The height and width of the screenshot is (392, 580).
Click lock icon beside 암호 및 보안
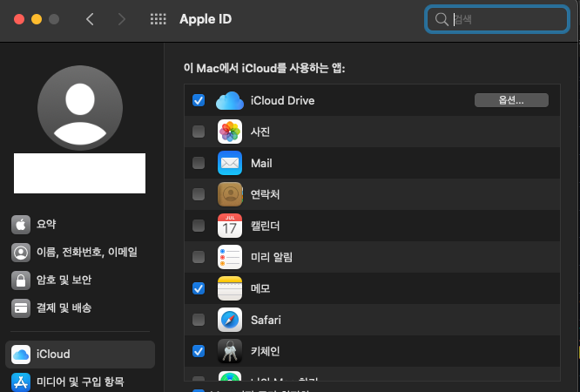click(x=21, y=280)
